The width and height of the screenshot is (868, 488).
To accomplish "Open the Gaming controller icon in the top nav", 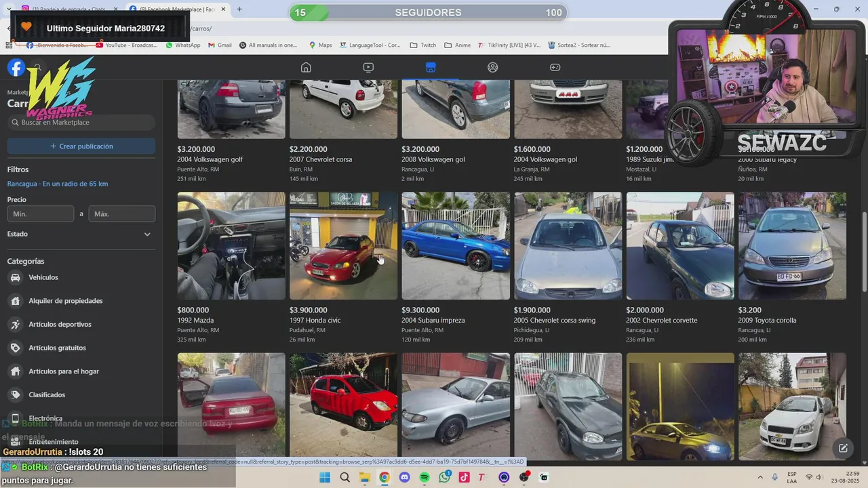I will [555, 67].
